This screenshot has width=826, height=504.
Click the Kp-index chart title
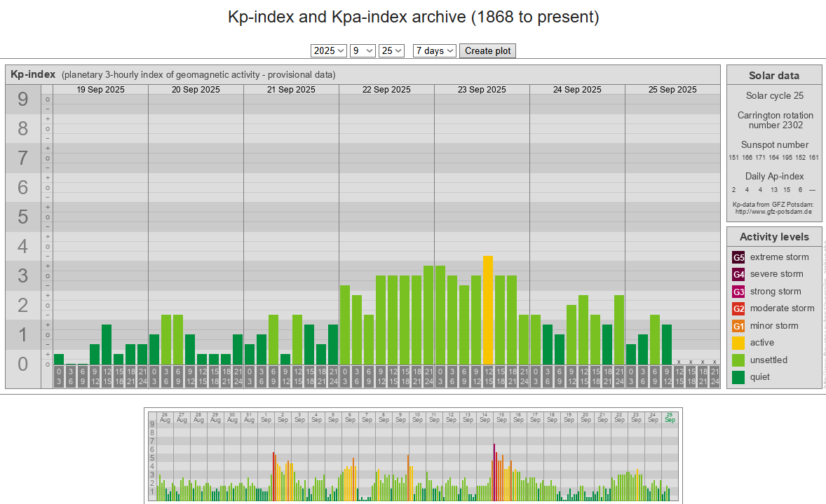point(33,74)
